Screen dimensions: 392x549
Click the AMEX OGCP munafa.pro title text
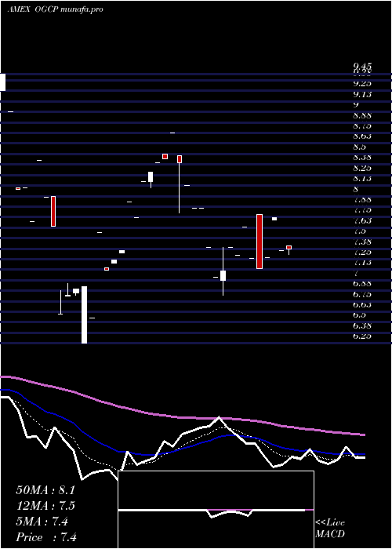[x=56, y=9]
